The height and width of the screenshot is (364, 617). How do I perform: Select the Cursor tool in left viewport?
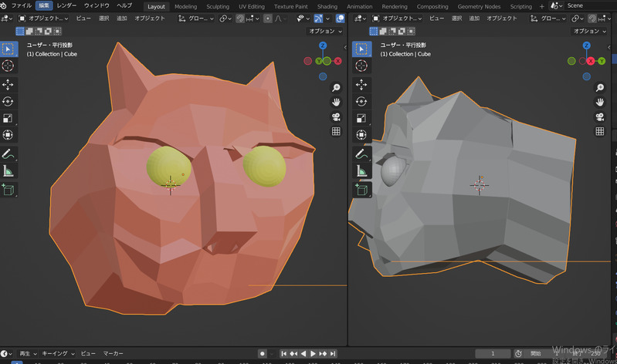point(8,67)
